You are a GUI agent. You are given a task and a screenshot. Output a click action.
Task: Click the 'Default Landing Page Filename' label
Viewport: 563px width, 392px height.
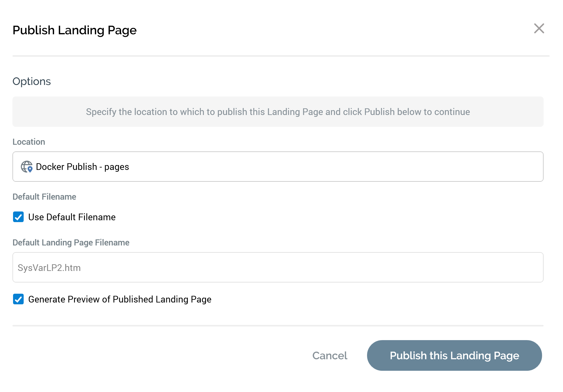[71, 242]
